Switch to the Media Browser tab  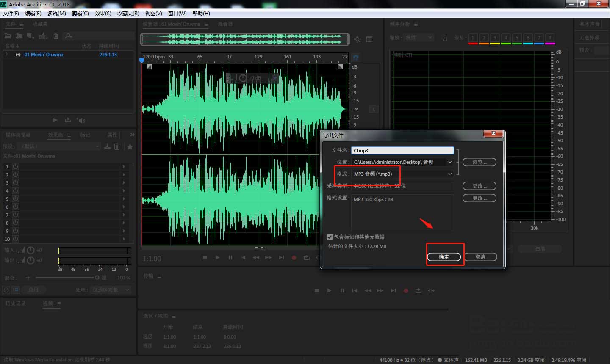coord(18,135)
